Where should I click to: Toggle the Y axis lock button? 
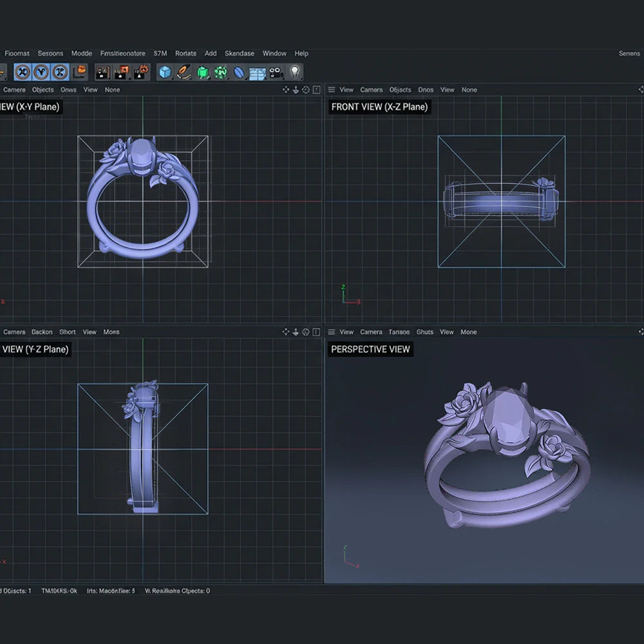coord(42,72)
